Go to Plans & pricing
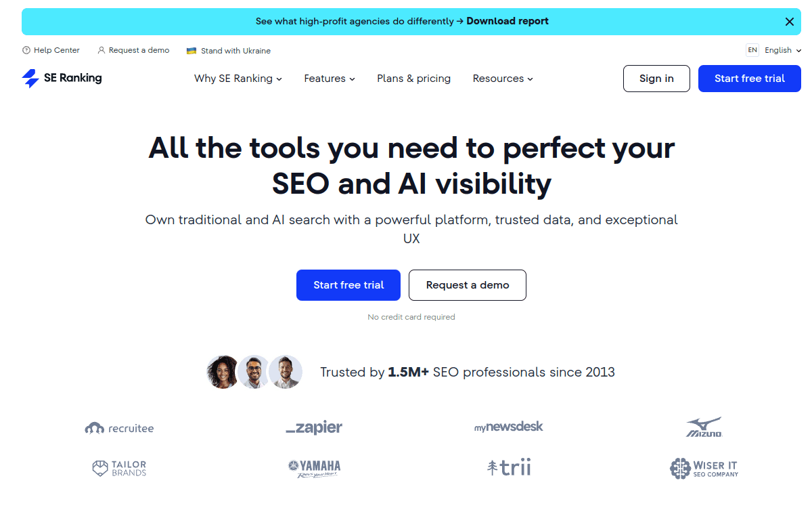The height and width of the screenshot is (508, 812). 413,79
